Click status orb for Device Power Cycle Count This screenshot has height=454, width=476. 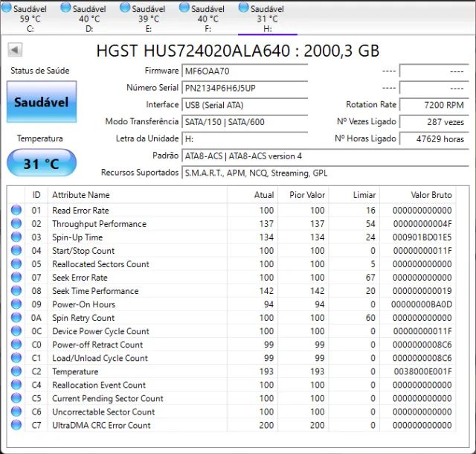(x=16, y=331)
